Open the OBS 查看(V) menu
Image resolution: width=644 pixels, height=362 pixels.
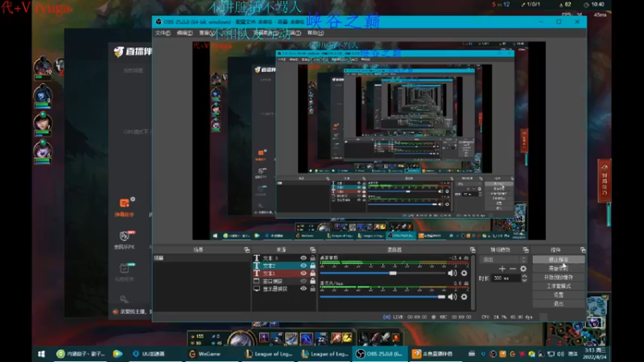[207, 33]
